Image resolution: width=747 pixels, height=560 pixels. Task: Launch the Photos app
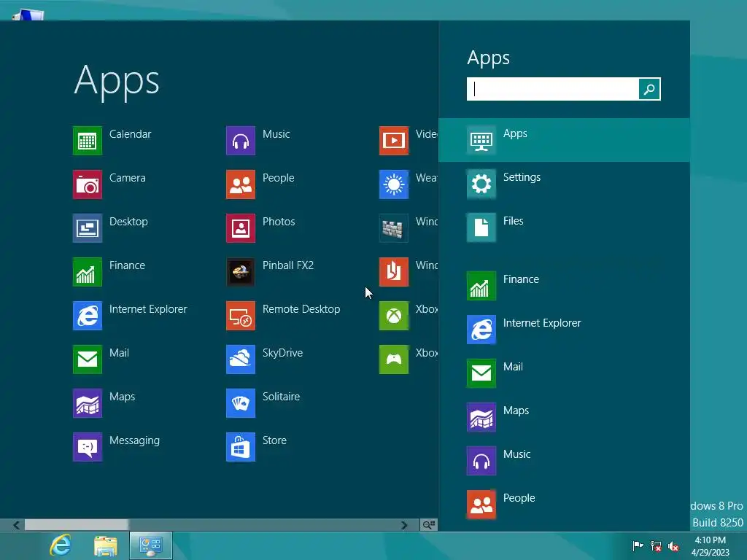[x=260, y=228]
